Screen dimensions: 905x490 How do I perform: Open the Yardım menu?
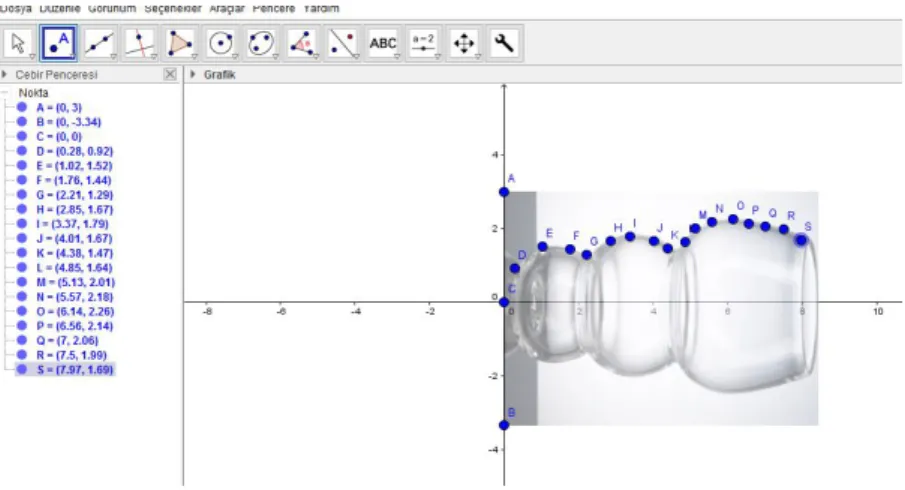tap(321, 8)
